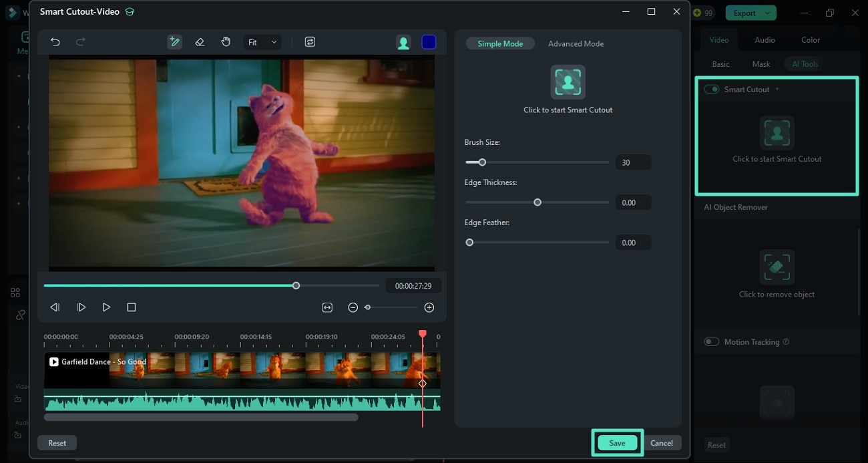The height and width of the screenshot is (463, 868).
Task: Click the audio waveform track
Action: pos(242,400)
